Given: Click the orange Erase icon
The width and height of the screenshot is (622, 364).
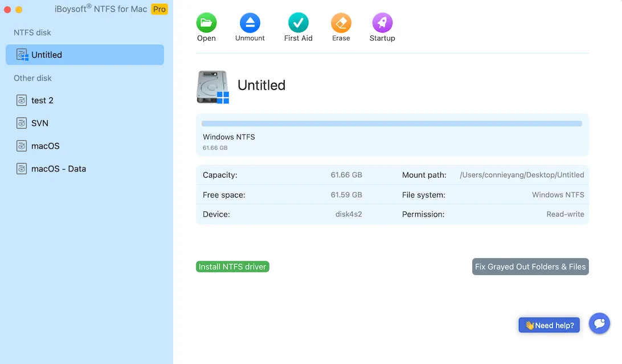Looking at the screenshot, I should coord(341,23).
